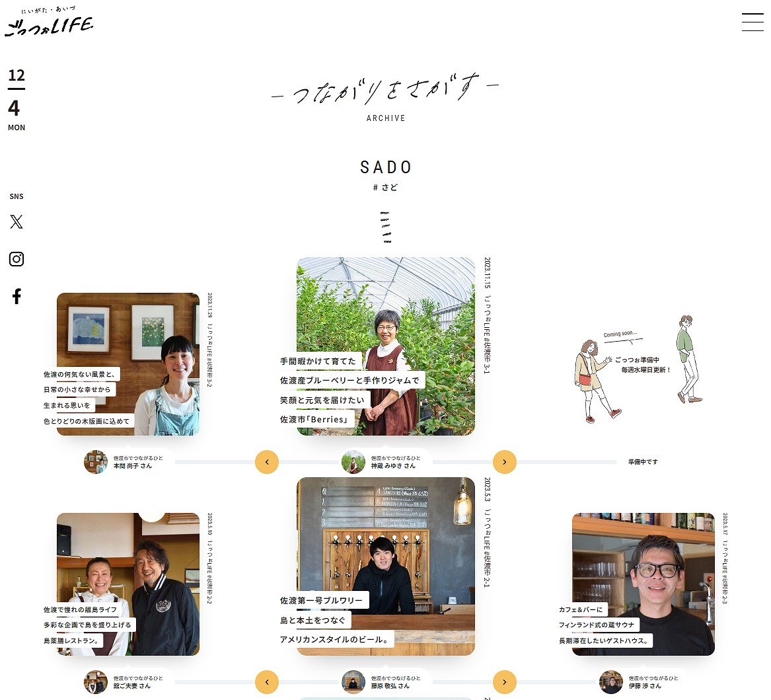Click upper row left arrow button

click(267, 462)
